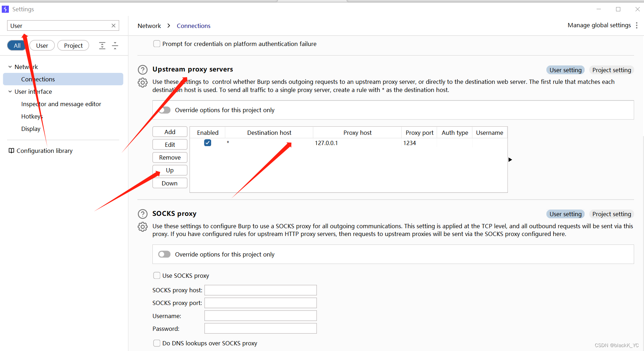Viewport: 644px width, 351px height.
Task: Click the collapse all sections icon
Action: pyautogui.click(x=115, y=45)
